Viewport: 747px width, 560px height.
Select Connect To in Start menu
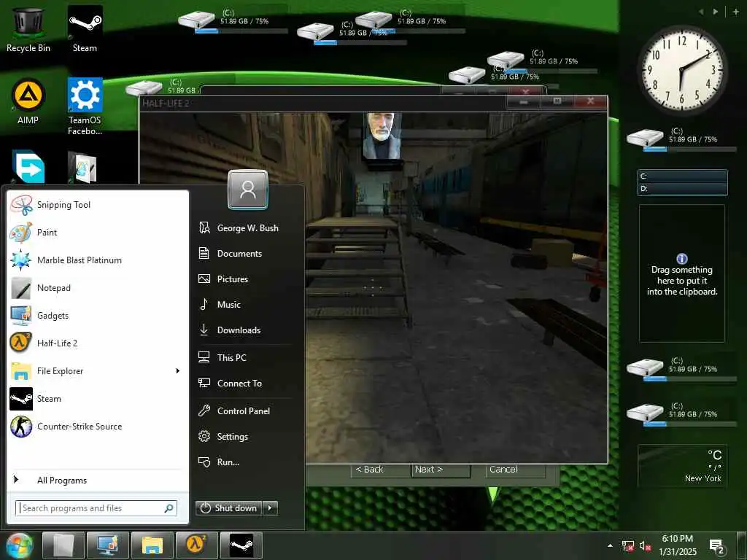click(244, 384)
